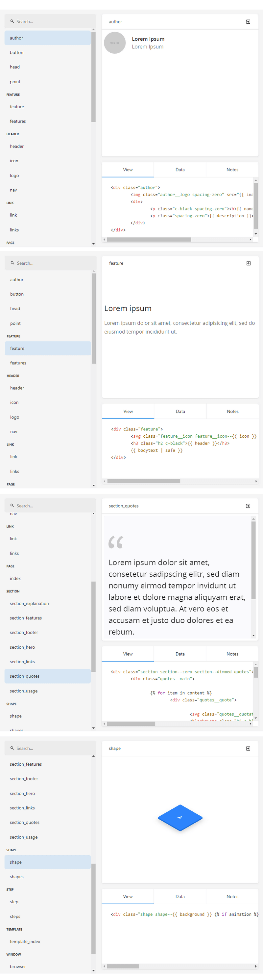Click search magnifier icon in the shape panel sidebar
263x980 pixels.
(x=12, y=748)
